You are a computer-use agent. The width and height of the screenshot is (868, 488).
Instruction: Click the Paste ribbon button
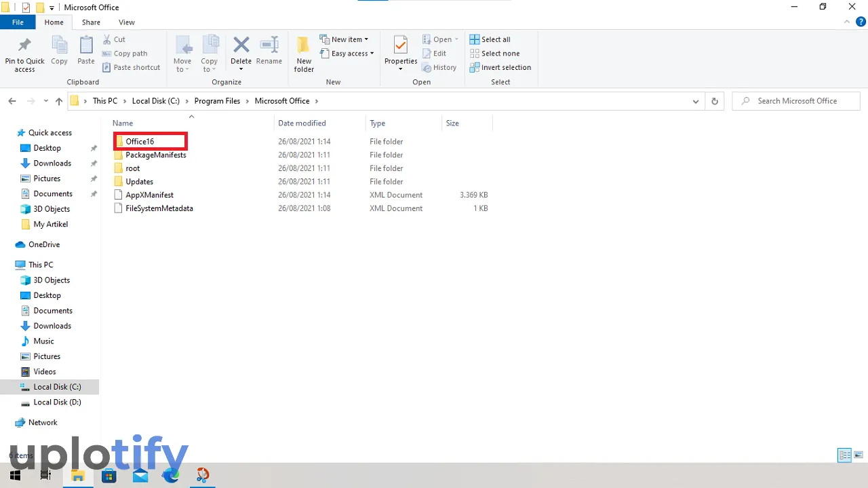click(x=86, y=51)
